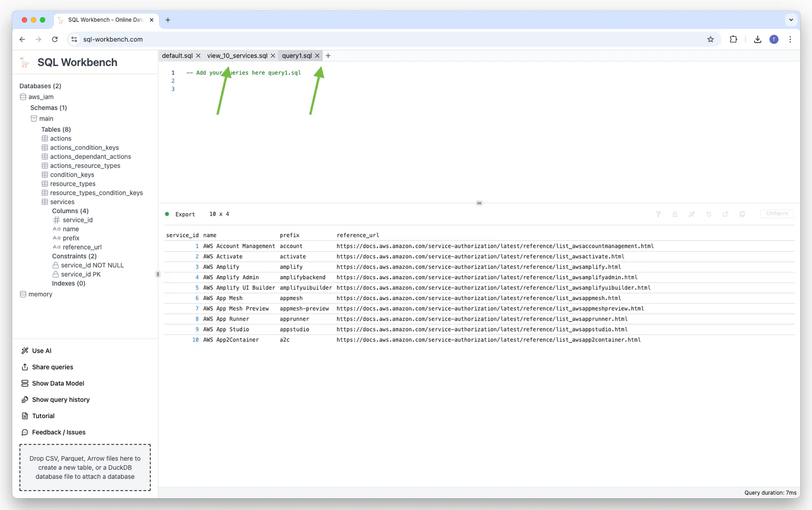Expand the actions table
The image size is (812, 510).
pyautogui.click(x=56, y=139)
